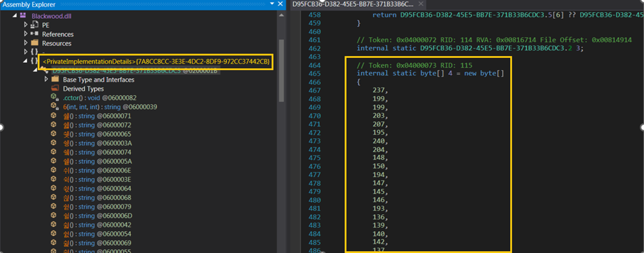Click the Base Type and Interfaces folder icon

[x=55, y=80]
